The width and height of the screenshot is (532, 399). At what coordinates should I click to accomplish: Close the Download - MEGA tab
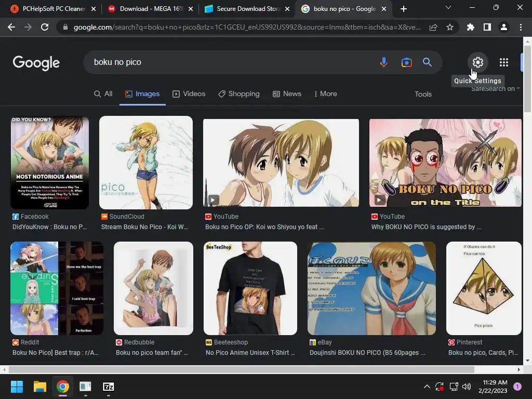(191, 9)
